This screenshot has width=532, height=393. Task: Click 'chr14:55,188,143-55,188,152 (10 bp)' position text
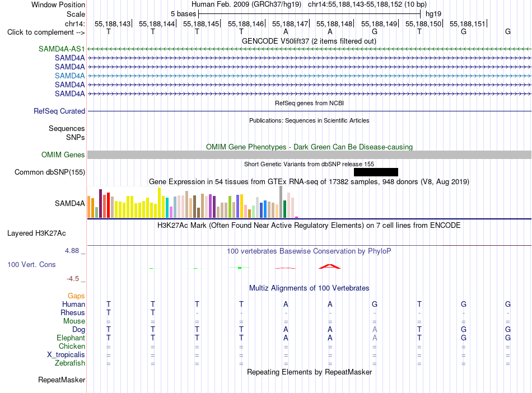tap(367, 4)
